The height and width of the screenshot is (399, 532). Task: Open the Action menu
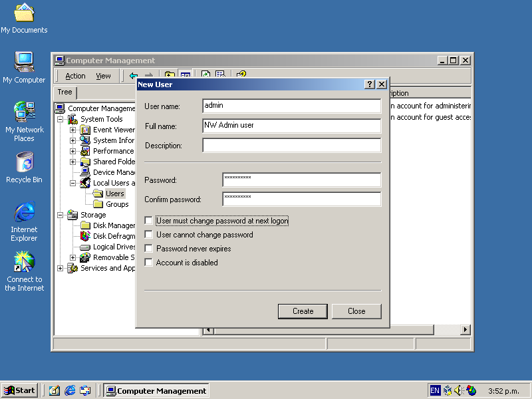[75, 76]
